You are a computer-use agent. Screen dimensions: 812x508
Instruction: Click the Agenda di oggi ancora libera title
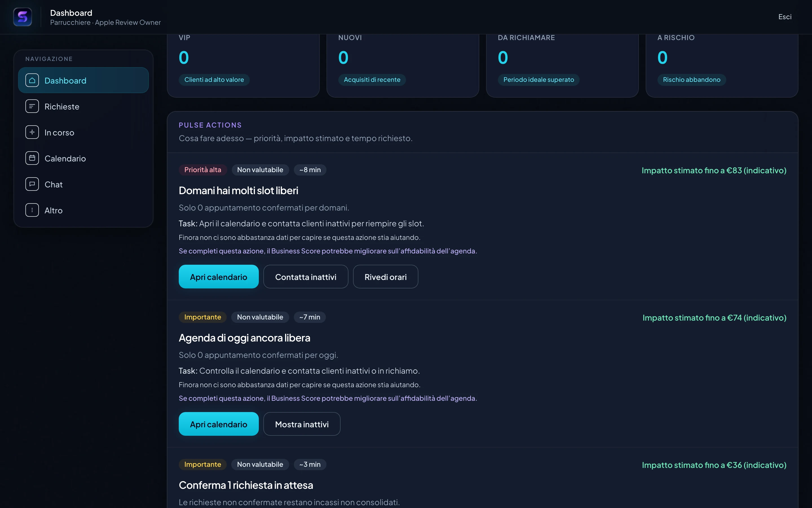pos(245,338)
